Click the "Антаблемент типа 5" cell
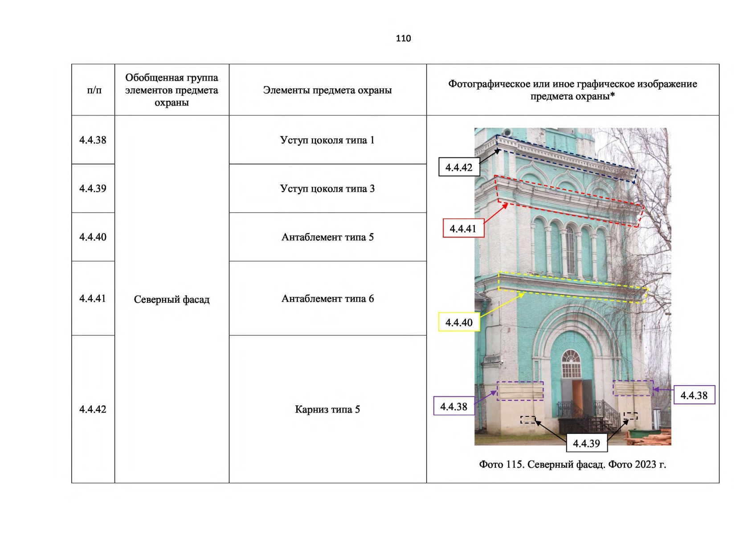756x535 pixels. pos(327,237)
